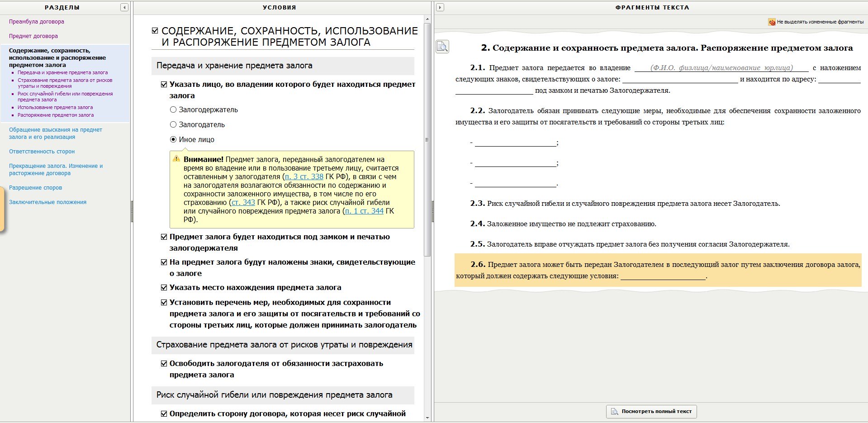The height and width of the screenshot is (423, 868).
Task: Jump to Передача и хранение предмета залога subsection
Action: (x=62, y=72)
